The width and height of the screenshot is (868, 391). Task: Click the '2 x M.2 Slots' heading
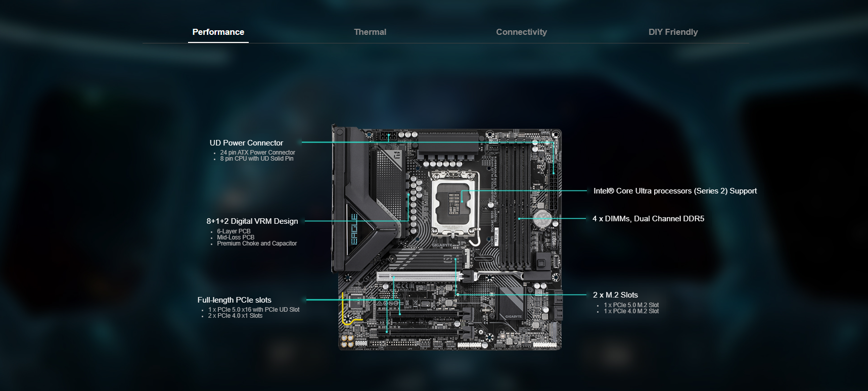click(x=615, y=295)
